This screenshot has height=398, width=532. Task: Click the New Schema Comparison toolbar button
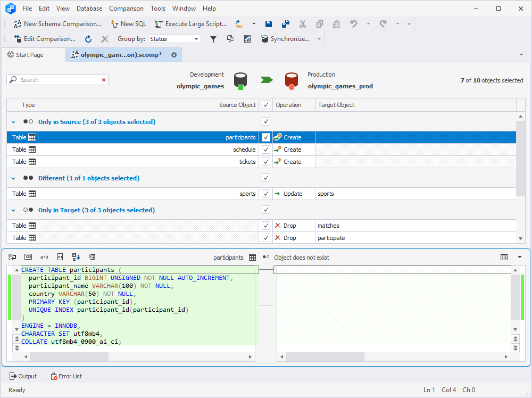point(57,24)
